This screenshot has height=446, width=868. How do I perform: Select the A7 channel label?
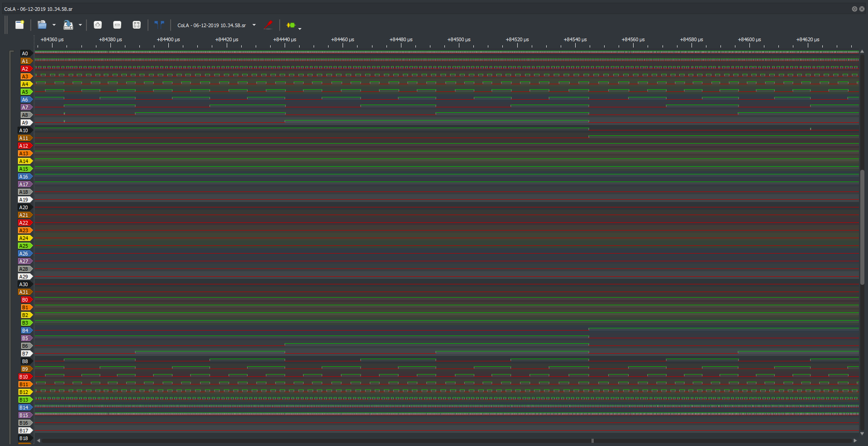click(26, 107)
